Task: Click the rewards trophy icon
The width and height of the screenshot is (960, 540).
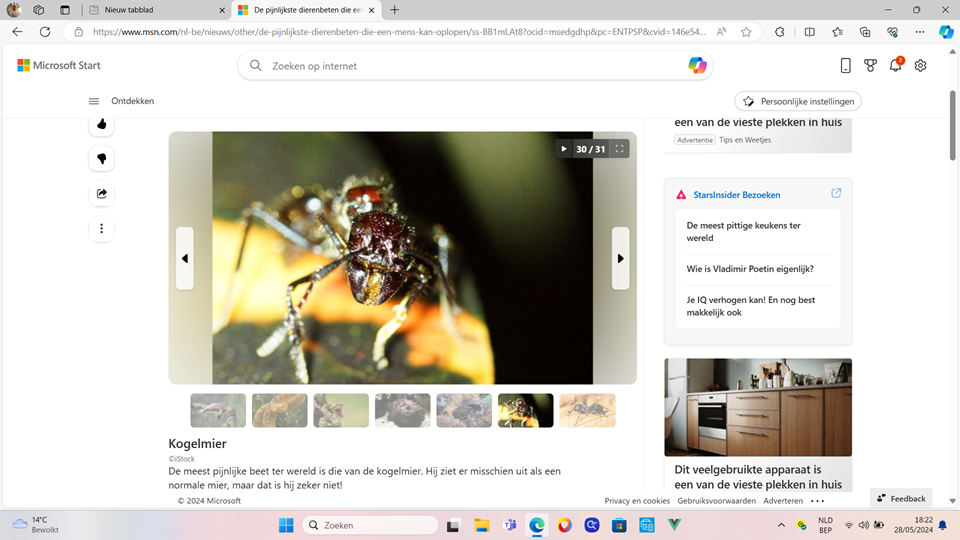Action: 870,66
